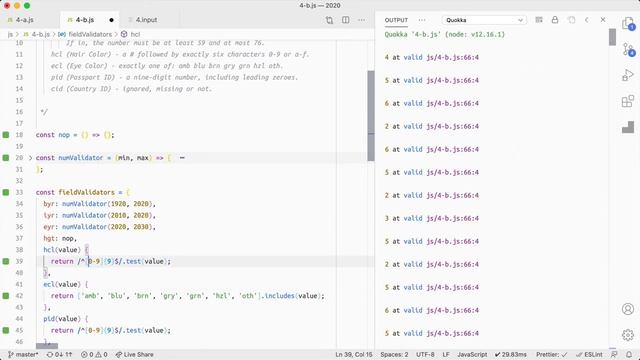This screenshot has height=360, width=640.
Task: Click the Output panel scrollbar thumb
Action: 612,37
